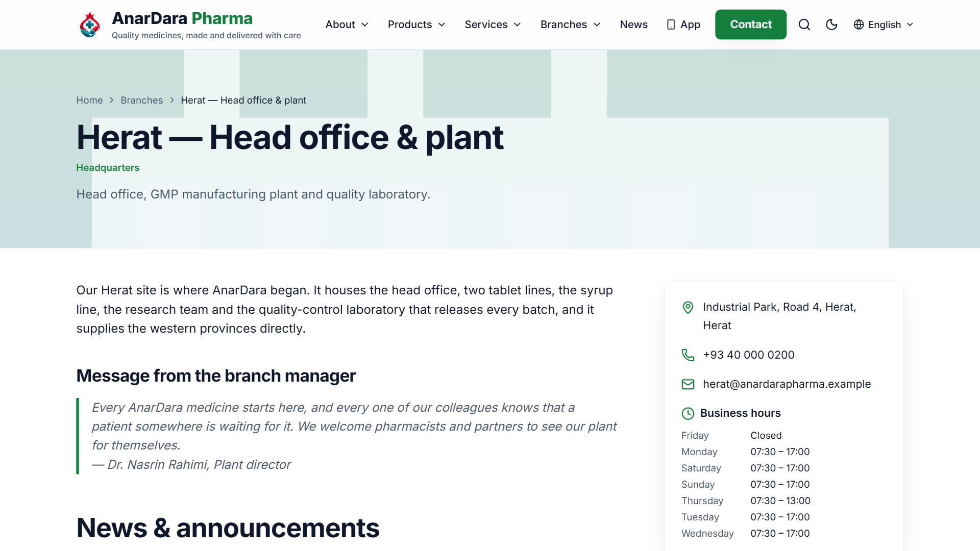Go to the News page

(633, 24)
